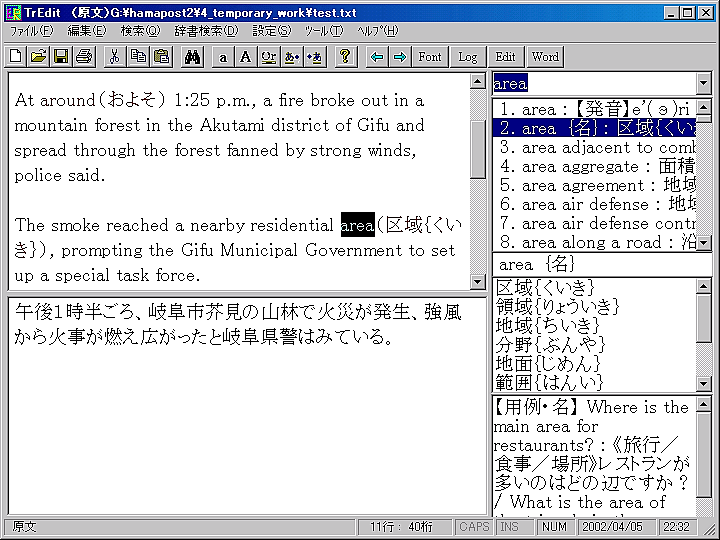The image size is (720, 540).
Task: Open a file with the folder icon
Action: tap(38, 57)
